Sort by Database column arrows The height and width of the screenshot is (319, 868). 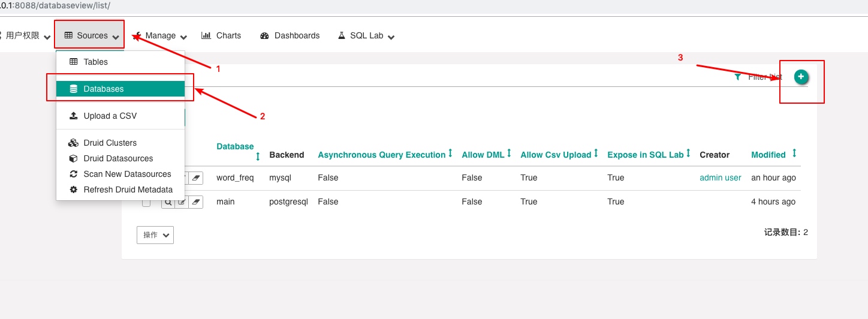pyautogui.click(x=258, y=156)
